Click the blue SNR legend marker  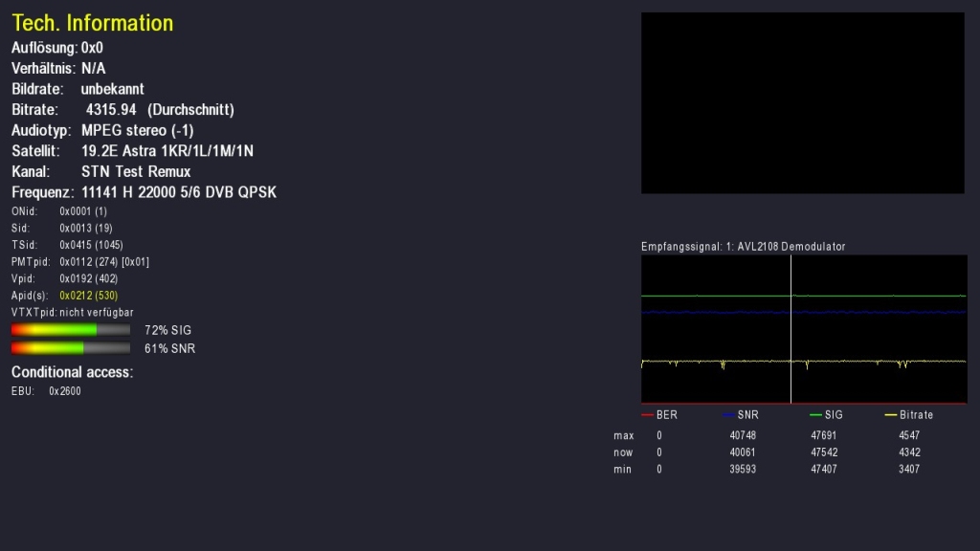tap(730, 415)
